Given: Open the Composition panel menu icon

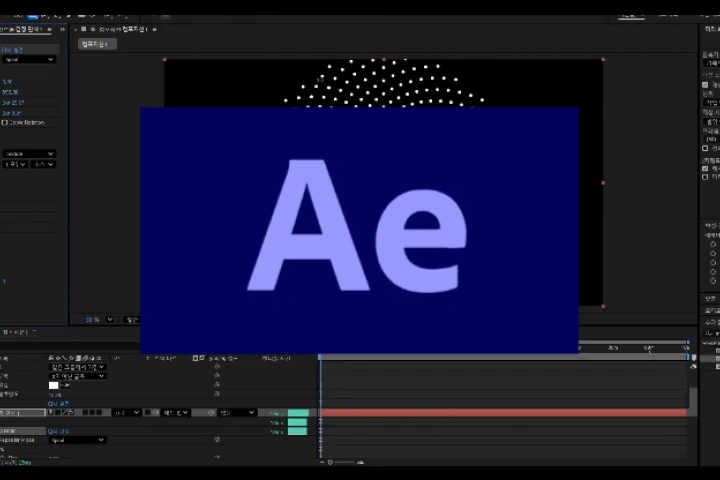Looking at the screenshot, I should (154, 29).
